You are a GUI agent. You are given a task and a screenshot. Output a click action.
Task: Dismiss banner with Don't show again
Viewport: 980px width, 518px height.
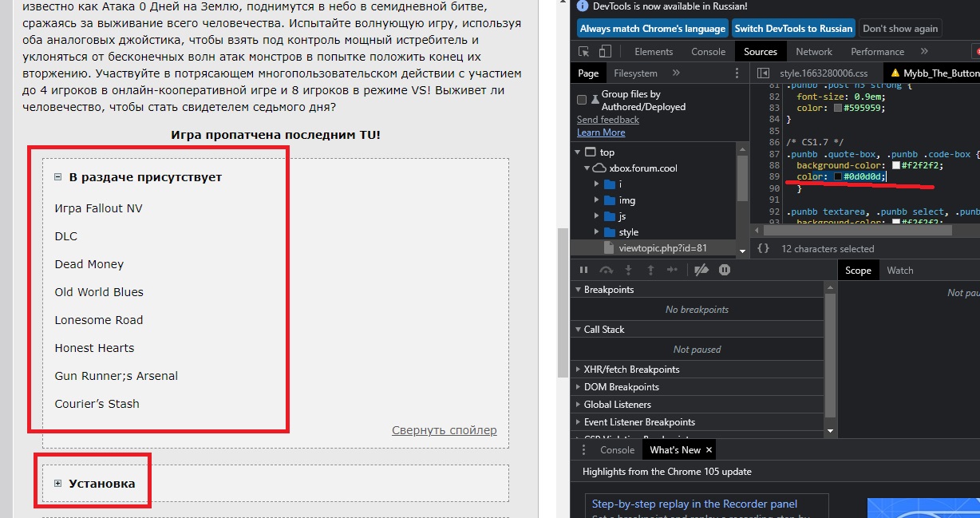click(900, 29)
